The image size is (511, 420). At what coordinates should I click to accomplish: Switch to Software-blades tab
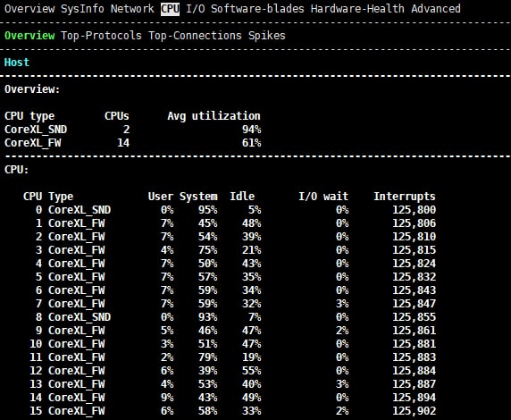point(257,9)
